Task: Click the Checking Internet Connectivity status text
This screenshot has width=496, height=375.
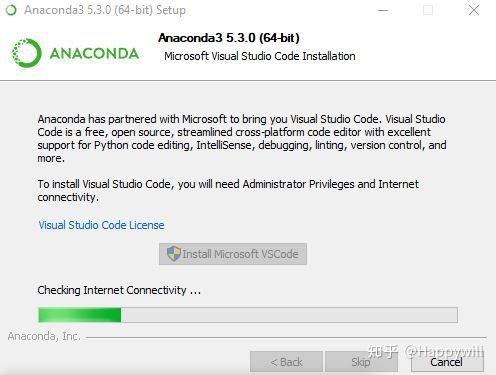Action: 119,290
